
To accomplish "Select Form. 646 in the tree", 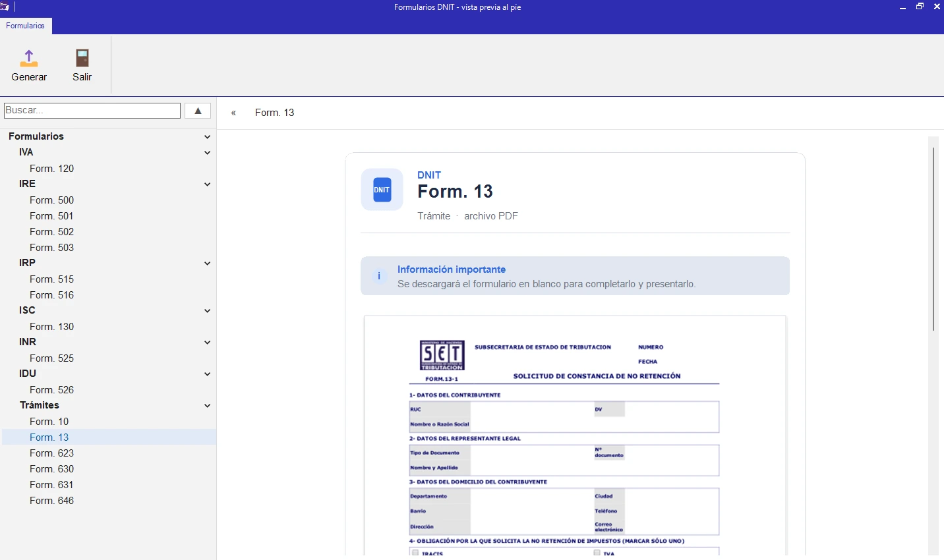I will click(x=52, y=501).
